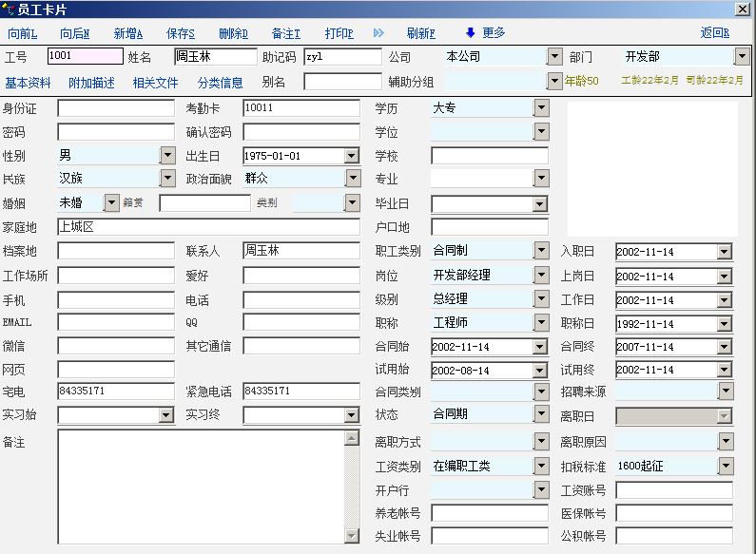This screenshot has width=756, height=554.
Task: Click 打印 to print the card
Action: click(x=339, y=33)
